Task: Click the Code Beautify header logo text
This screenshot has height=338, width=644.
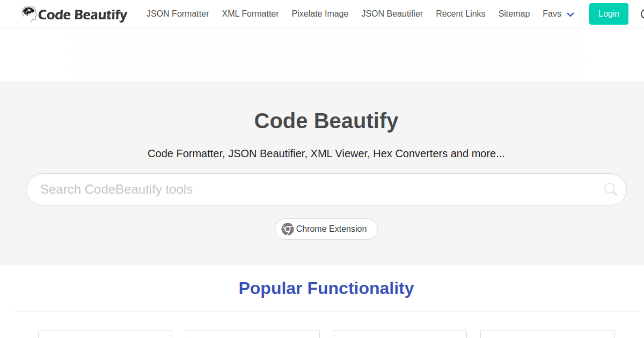Action: click(x=83, y=14)
